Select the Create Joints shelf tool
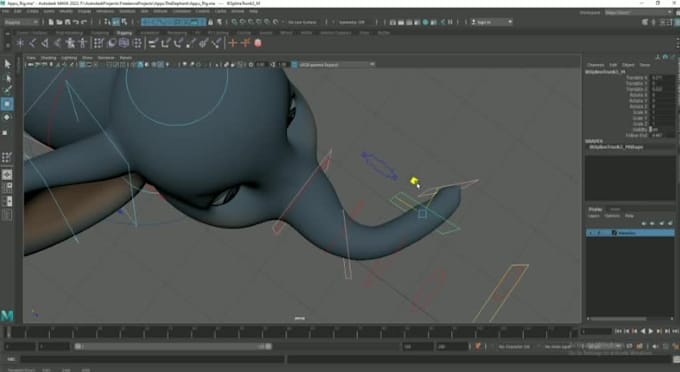 (33, 43)
